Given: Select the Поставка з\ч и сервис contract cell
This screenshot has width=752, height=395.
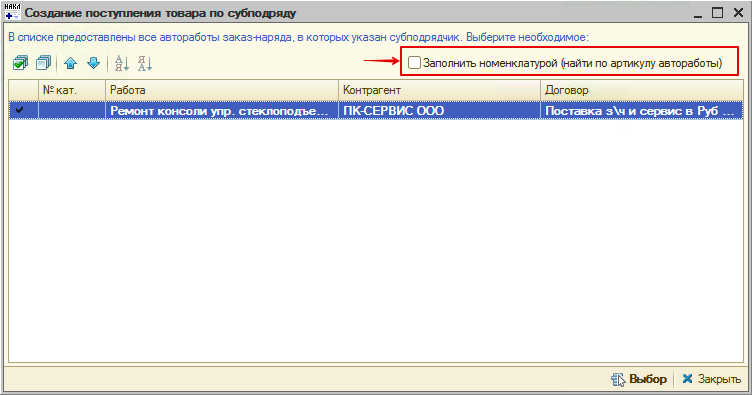Looking at the screenshot, I should point(642,110).
